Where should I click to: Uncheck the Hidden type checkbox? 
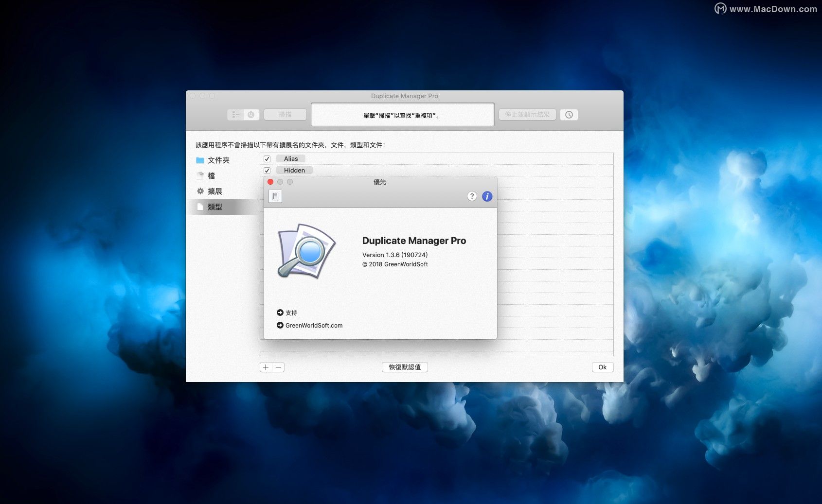[x=267, y=171]
